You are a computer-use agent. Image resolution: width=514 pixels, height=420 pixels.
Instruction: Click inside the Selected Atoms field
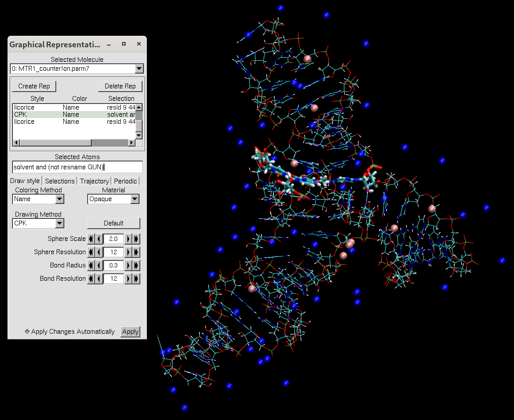point(77,167)
